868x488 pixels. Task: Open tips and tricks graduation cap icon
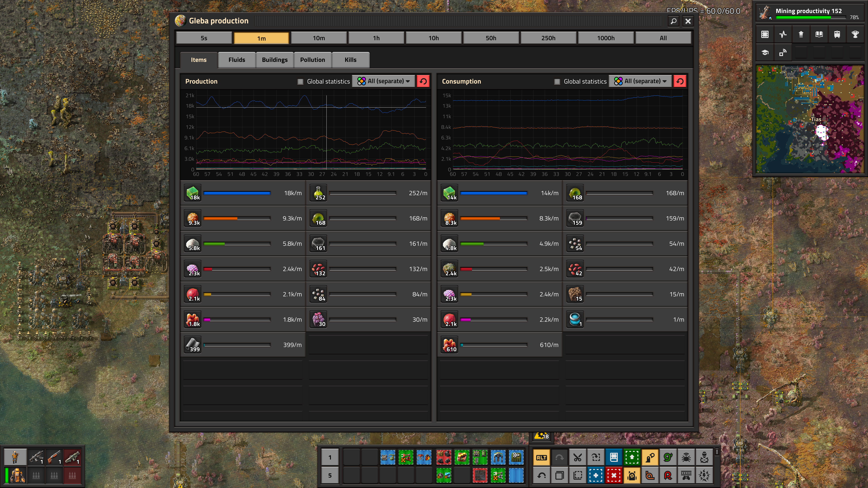click(765, 53)
